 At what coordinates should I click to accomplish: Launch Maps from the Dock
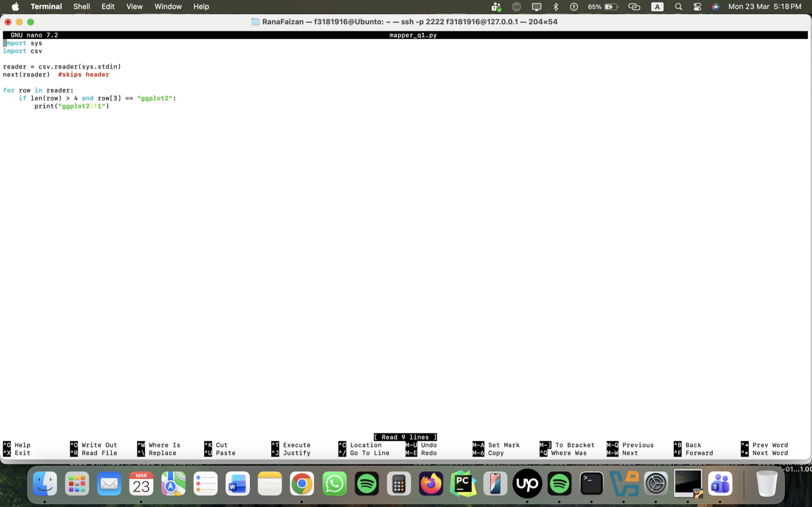click(x=173, y=484)
